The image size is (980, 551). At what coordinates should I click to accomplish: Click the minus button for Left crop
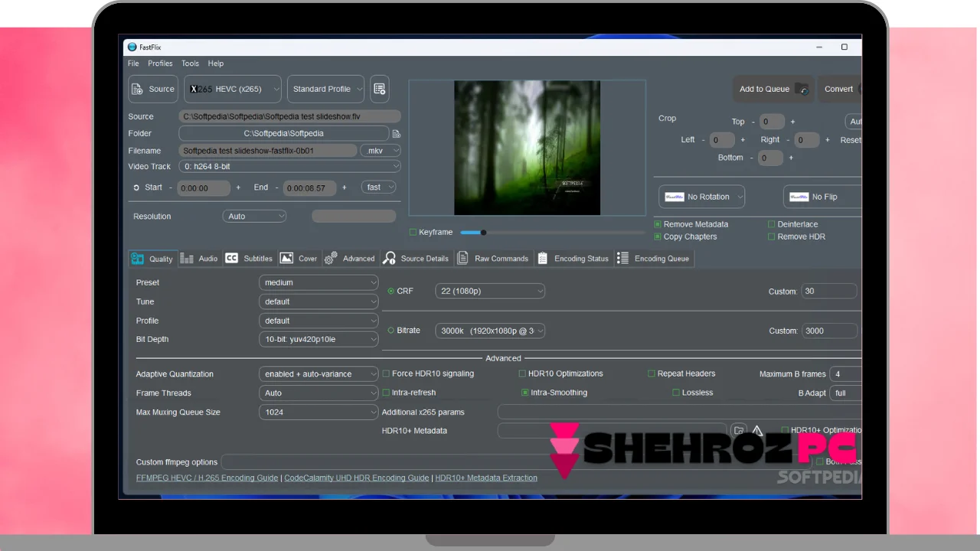click(x=703, y=140)
